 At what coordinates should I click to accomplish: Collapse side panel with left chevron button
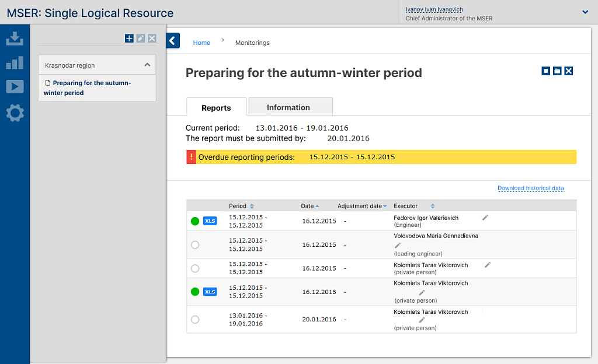pos(173,40)
